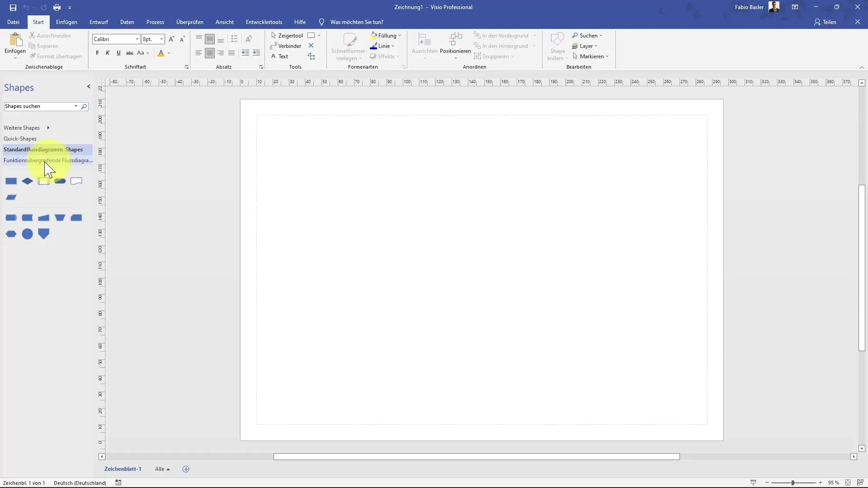Screen dimensions: 868x488
Task: Click the print icon in quick access toolbar
Action: point(57,7)
